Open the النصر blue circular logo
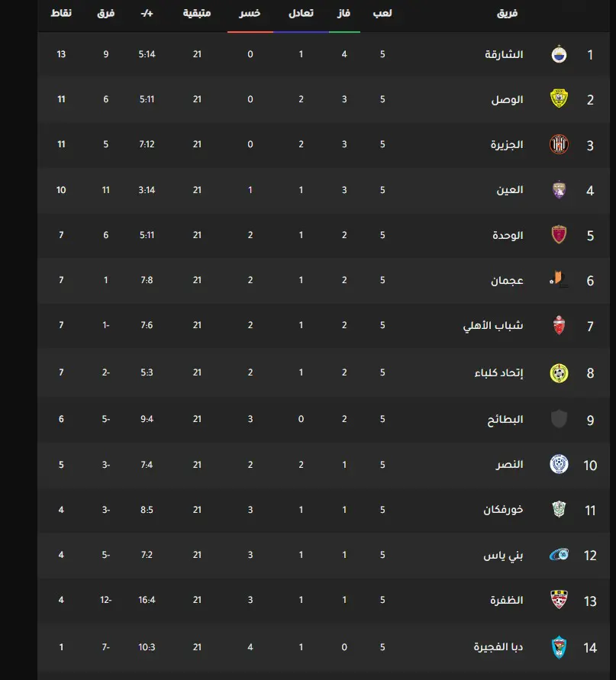 [x=559, y=464]
